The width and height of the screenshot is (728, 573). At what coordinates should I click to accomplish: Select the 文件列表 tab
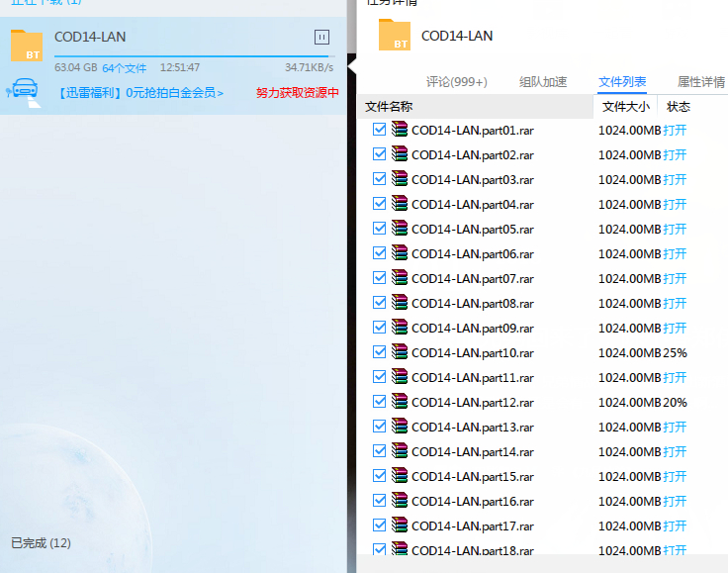(622, 82)
